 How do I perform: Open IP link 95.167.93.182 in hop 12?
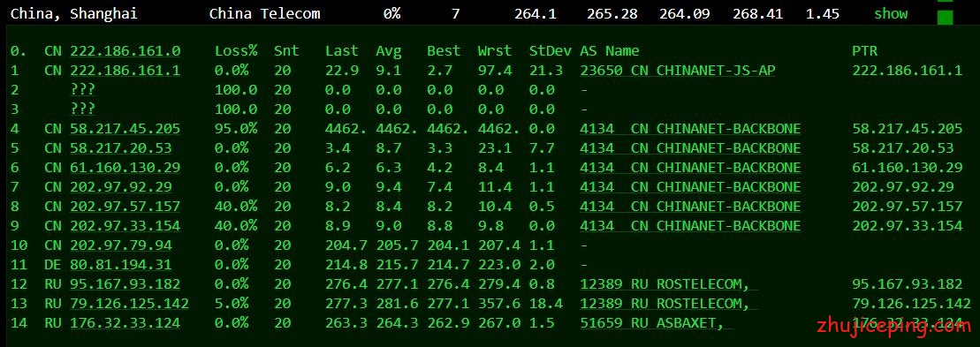(x=125, y=284)
